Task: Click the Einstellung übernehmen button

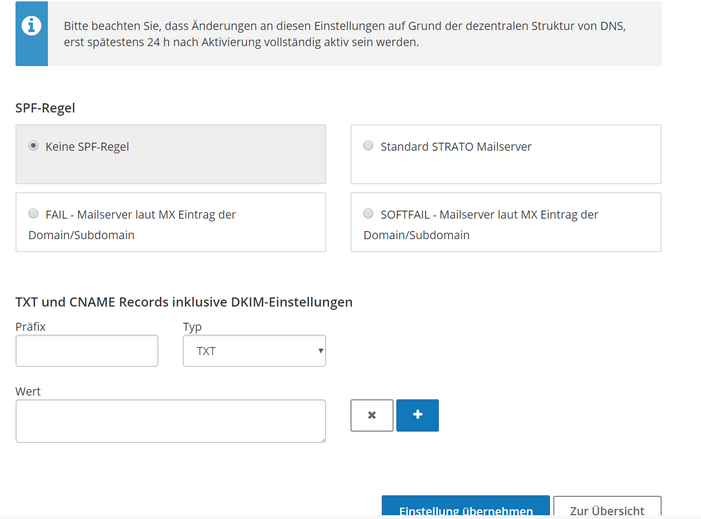Action: coord(465,507)
